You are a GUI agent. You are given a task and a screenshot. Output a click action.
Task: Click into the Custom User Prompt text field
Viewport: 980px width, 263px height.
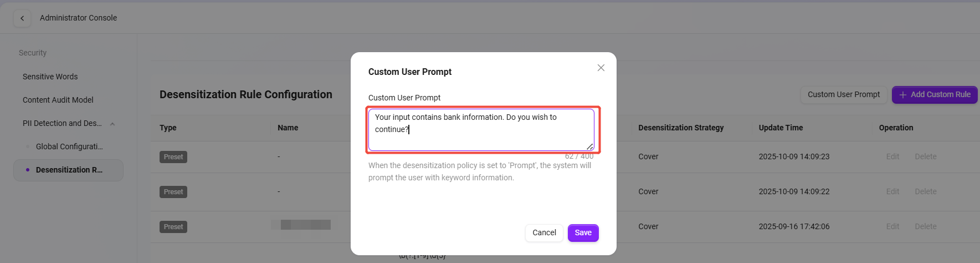coord(481,129)
